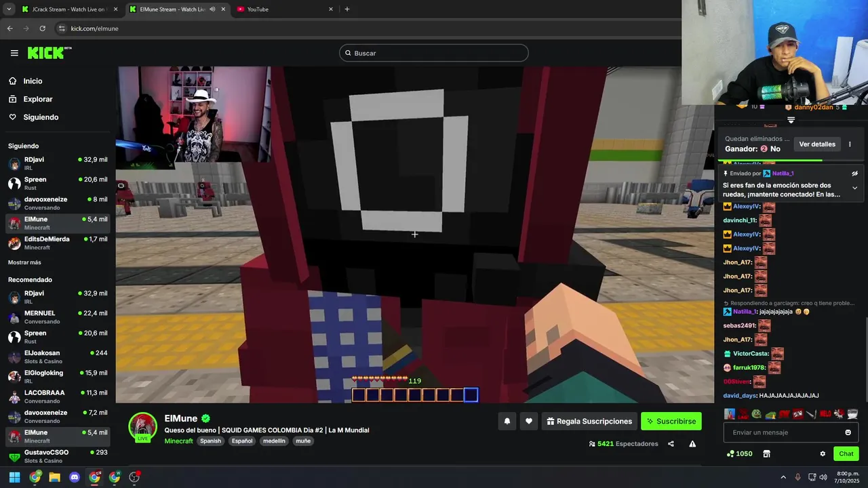Click the 1050 channel points balance
Image resolution: width=868 pixels, height=488 pixels.
pyautogui.click(x=739, y=453)
